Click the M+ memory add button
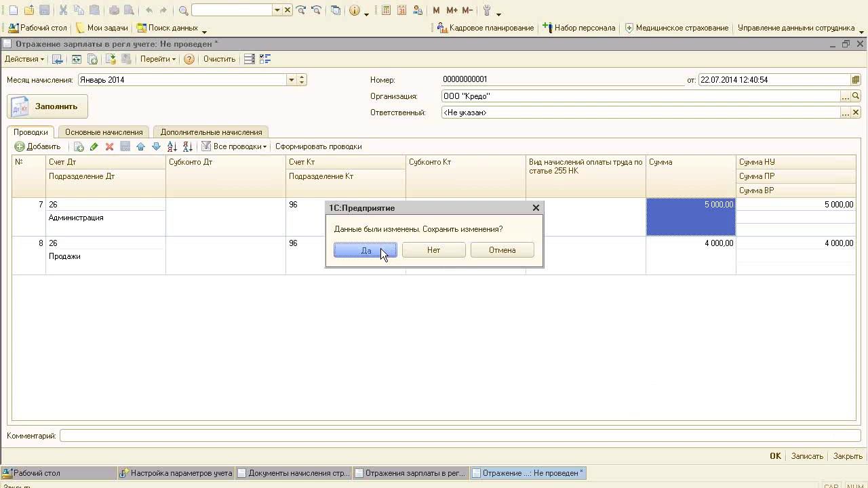868x488 pixels. tap(452, 10)
